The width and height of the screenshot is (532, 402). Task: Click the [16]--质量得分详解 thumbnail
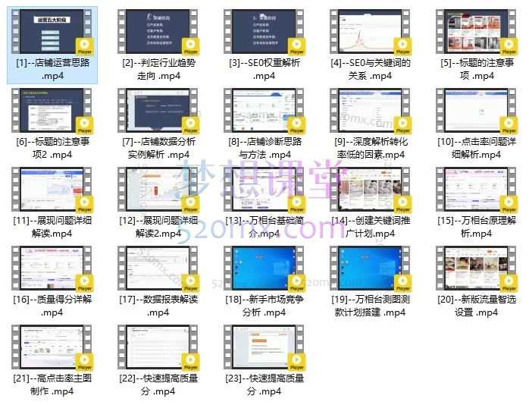tap(52, 269)
